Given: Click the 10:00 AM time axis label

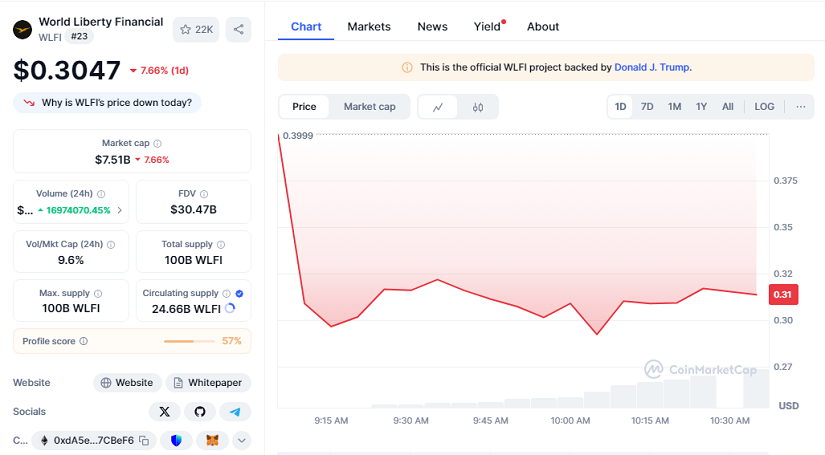Looking at the screenshot, I should 570,421.
